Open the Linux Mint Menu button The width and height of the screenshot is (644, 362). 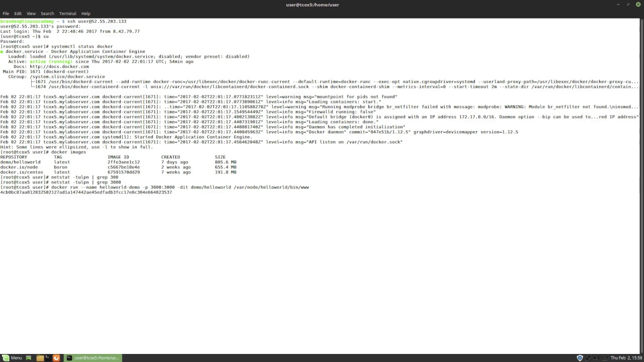[13, 358]
